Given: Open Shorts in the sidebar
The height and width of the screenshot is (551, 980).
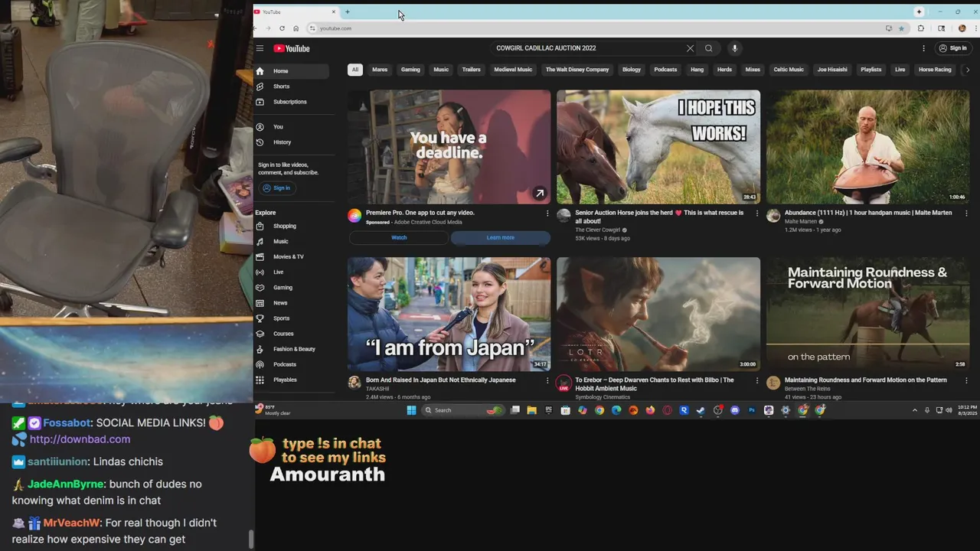Looking at the screenshot, I should 292,86.
